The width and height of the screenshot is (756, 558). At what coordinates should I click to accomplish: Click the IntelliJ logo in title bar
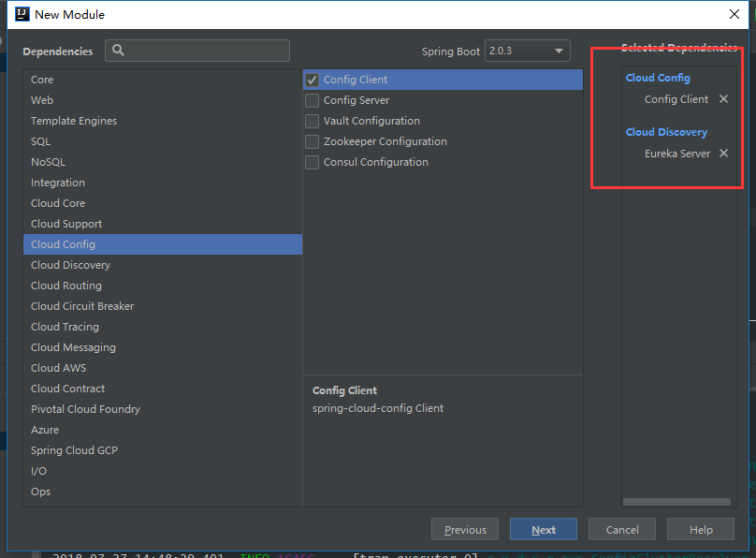(x=22, y=14)
